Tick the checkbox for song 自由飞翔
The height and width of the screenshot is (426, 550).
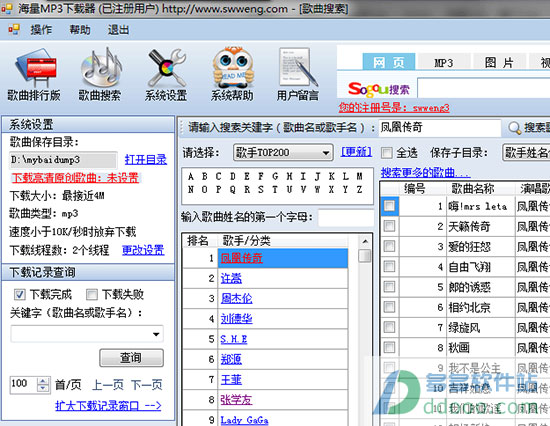(x=389, y=267)
